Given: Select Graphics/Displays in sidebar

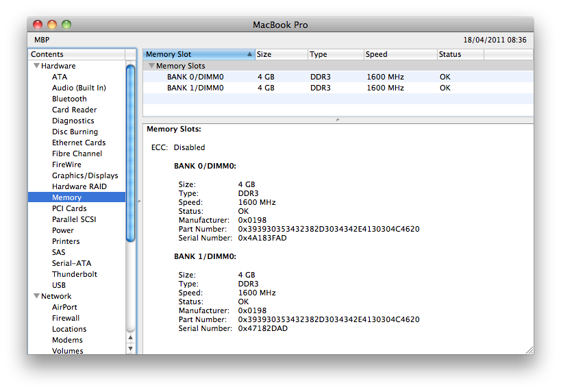Looking at the screenshot, I should [85, 175].
